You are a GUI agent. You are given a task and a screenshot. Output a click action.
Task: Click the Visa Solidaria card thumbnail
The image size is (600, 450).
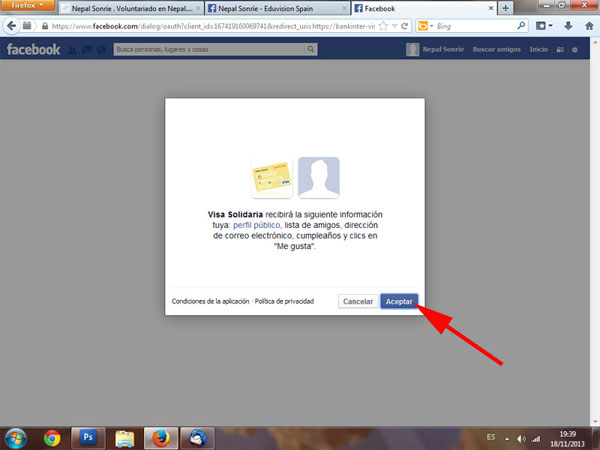tap(272, 178)
